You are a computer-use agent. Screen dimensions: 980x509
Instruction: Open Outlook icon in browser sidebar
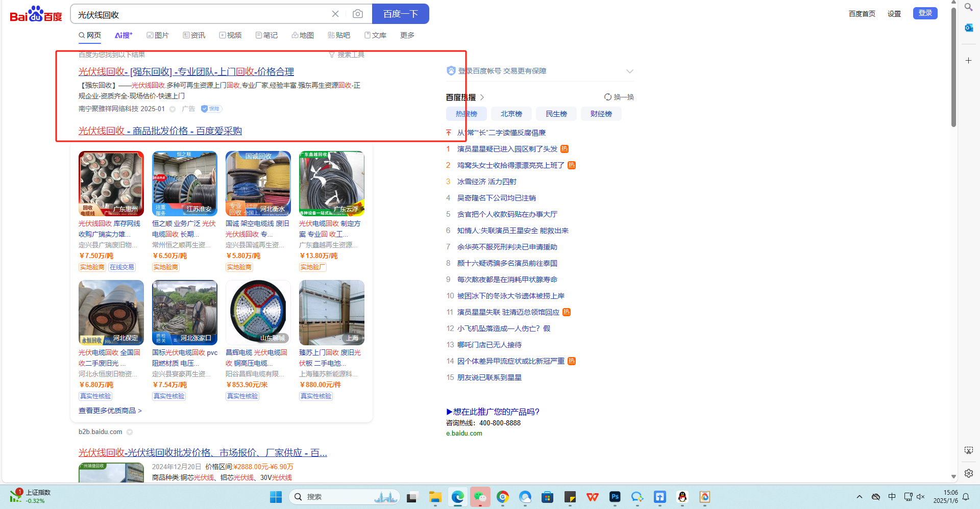pyautogui.click(x=968, y=28)
